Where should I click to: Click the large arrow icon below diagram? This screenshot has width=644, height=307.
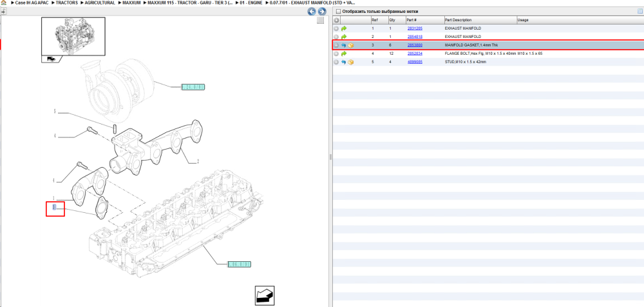265,295
